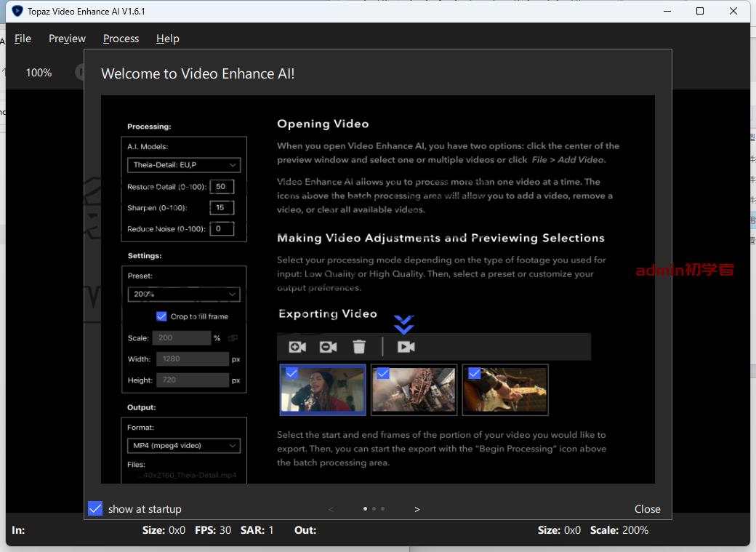Minimize the Topaz window
Screen dimensions: 756x552
click(x=667, y=11)
